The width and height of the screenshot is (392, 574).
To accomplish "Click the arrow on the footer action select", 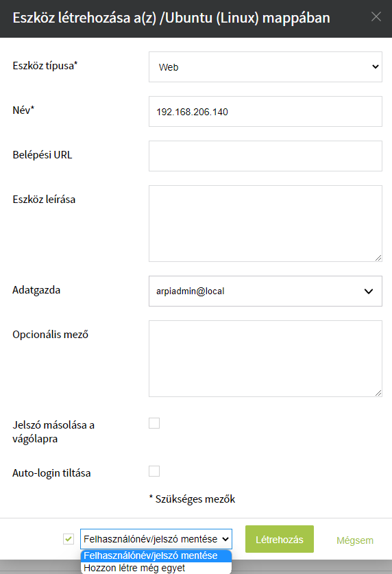I will pos(225,539).
